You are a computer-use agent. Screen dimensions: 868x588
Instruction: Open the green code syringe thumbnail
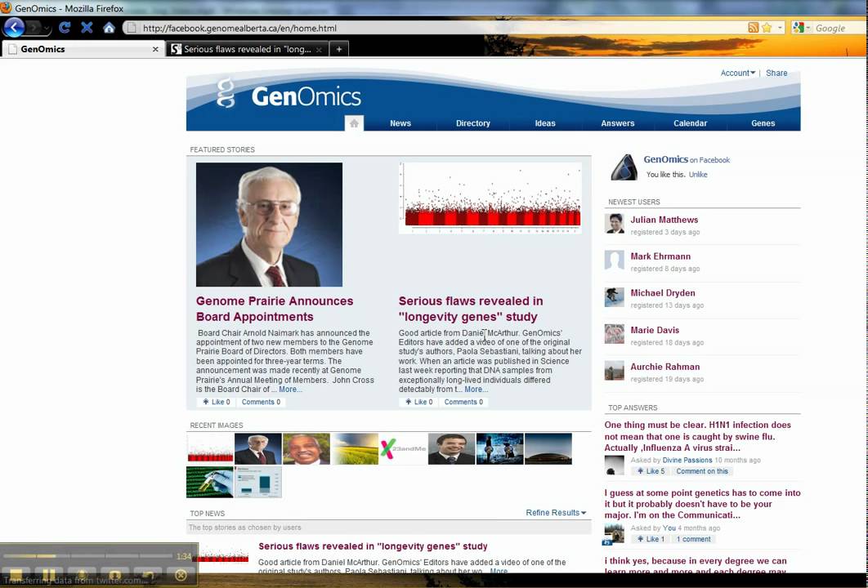210,482
